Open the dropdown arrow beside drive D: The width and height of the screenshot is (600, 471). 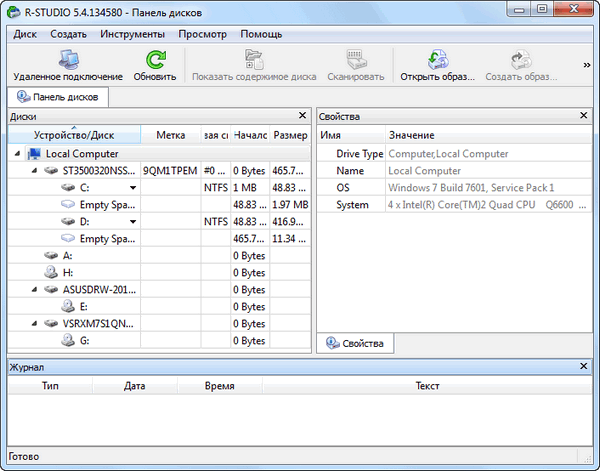click(x=132, y=222)
